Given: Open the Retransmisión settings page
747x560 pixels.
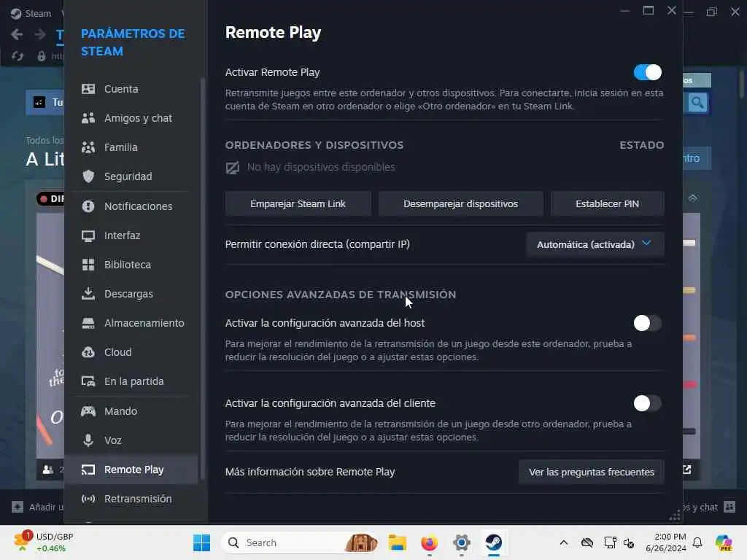Looking at the screenshot, I should (131, 499).
